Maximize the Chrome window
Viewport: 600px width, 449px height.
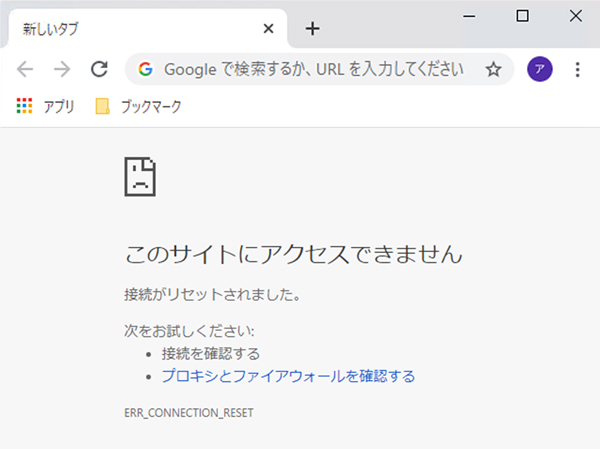coord(522,16)
